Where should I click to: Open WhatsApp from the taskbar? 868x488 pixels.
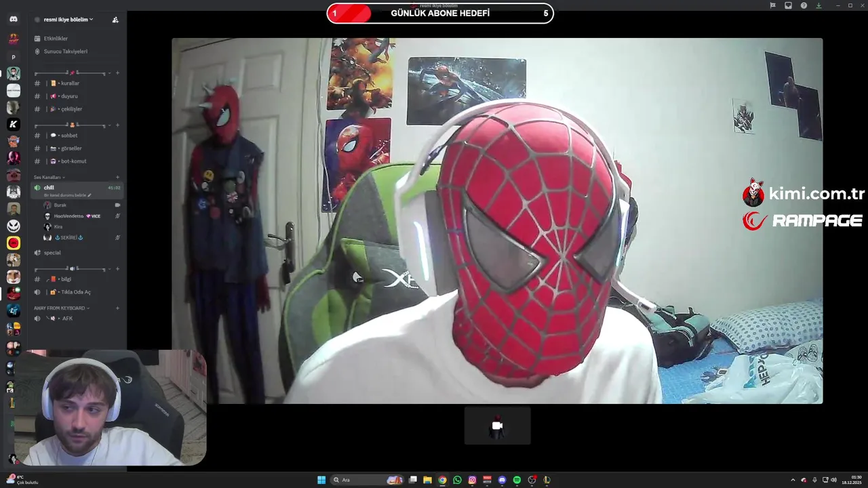tap(457, 480)
